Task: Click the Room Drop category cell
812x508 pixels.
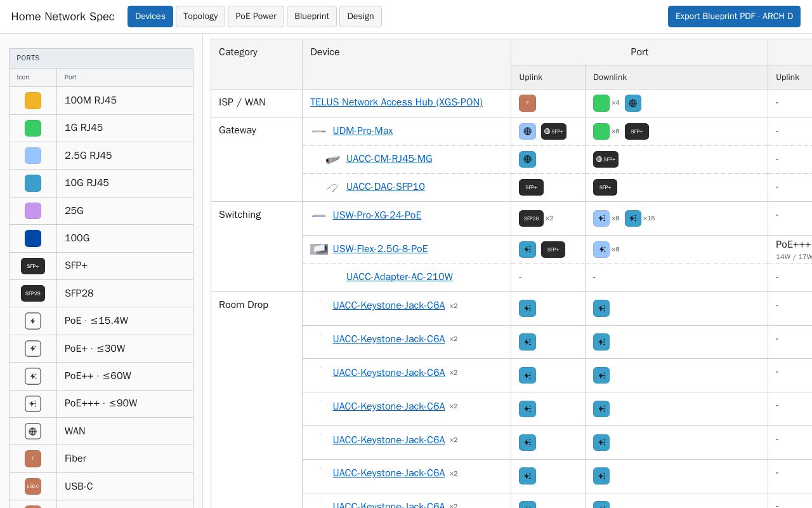Action: click(256, 400)
